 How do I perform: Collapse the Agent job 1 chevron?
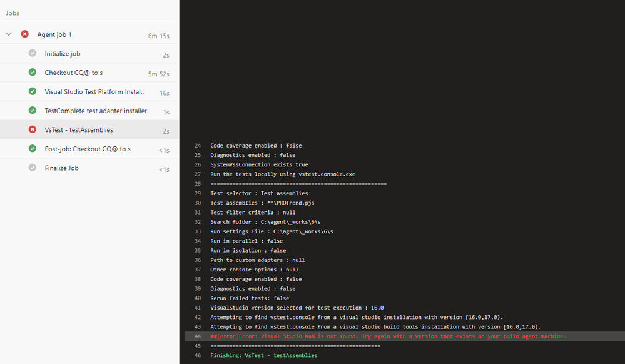[x=9, y=34]
